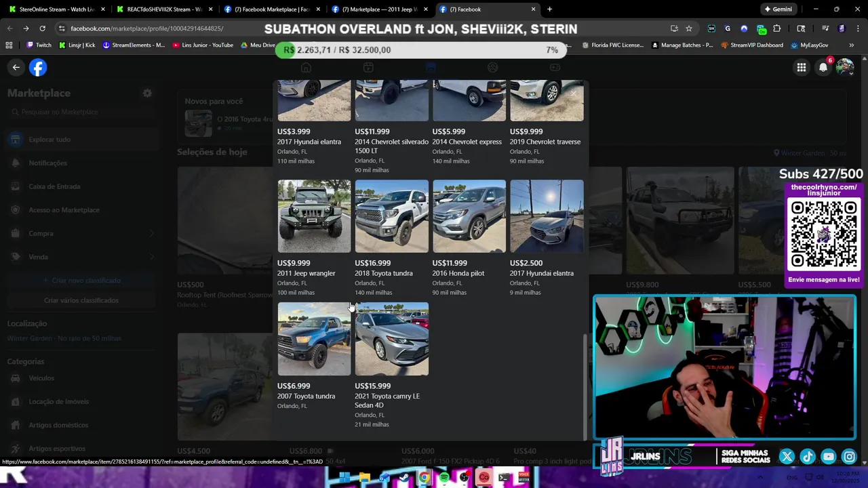
Task: Click the browser forward arrow
Action: click(26, 28)
